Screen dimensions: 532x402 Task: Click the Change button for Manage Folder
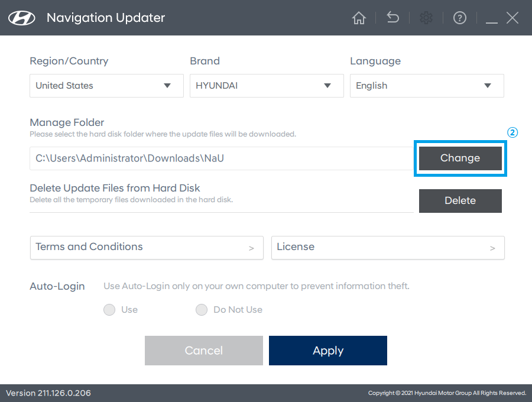460,158
